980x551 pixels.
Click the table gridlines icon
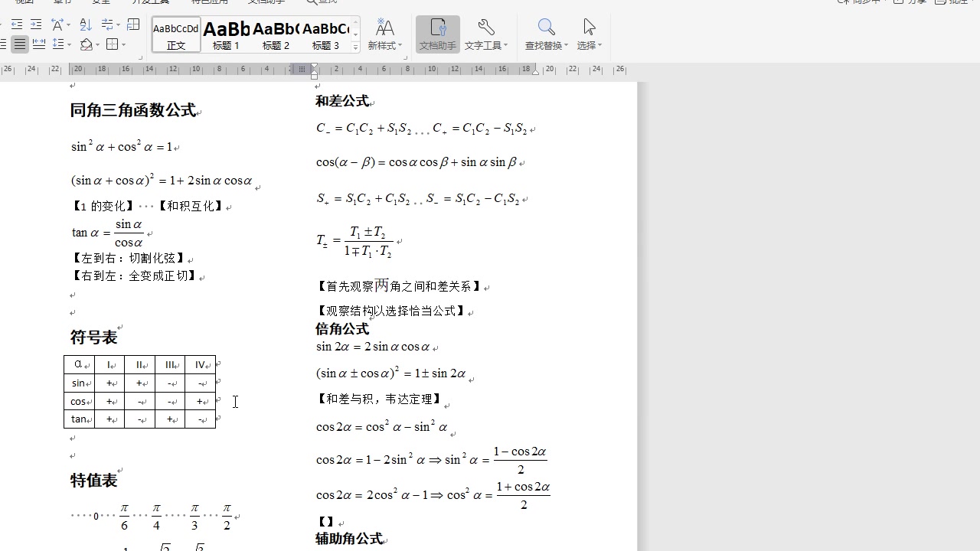click(x=133, y=25)
